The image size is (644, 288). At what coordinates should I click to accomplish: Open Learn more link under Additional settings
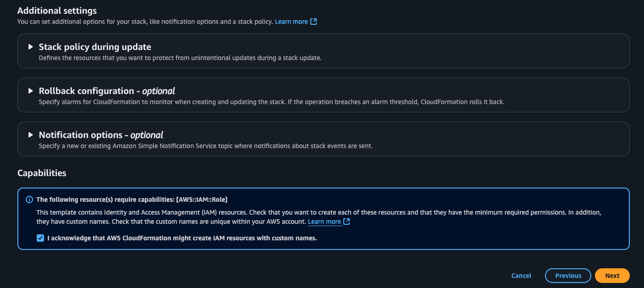click(x=291, y=22)
